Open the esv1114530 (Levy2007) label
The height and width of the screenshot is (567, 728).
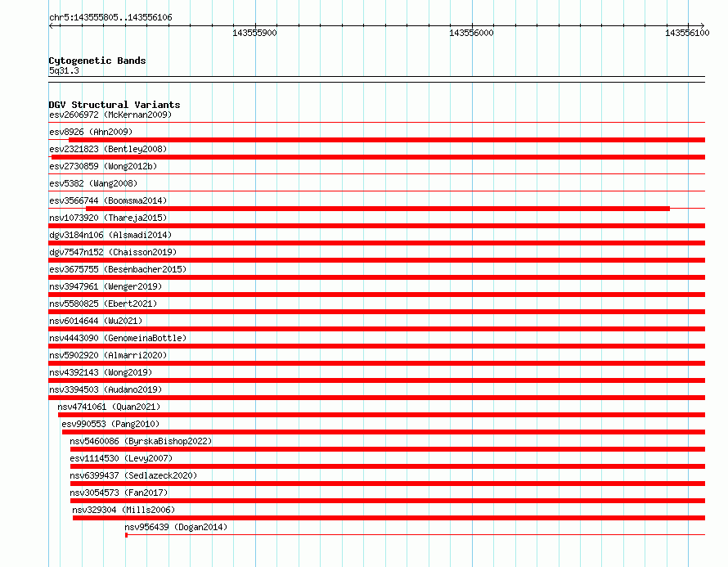point(121,458)
